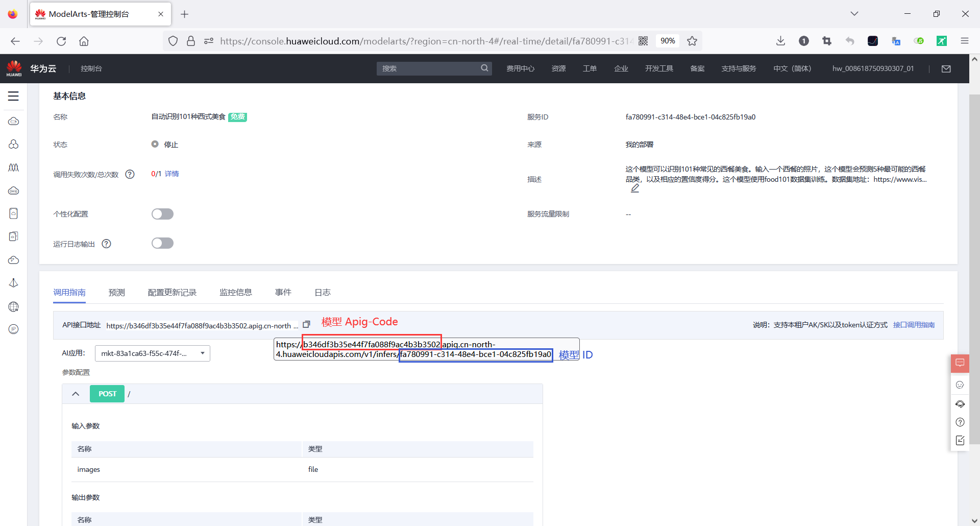
Task: Open the 资源 menu
Action: coord(558,68)
